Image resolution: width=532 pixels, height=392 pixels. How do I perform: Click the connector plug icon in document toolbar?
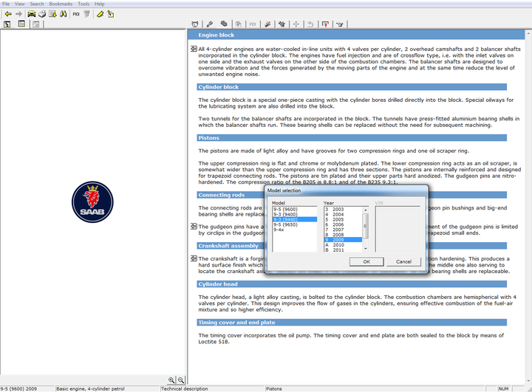[282, 24]
